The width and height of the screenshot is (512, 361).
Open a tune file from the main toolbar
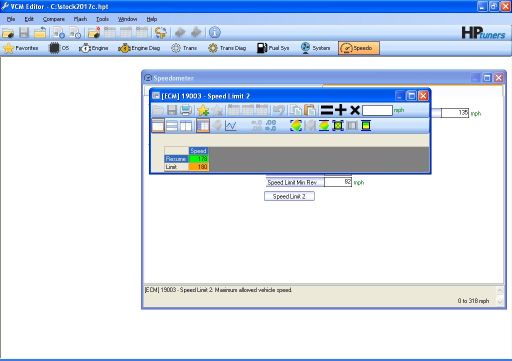click(x=8, y=33)
